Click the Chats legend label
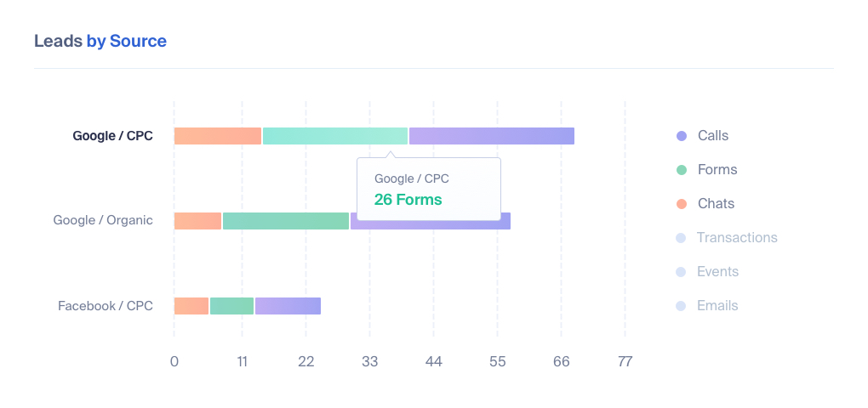 pyautogui.click(x=717, y=203)
